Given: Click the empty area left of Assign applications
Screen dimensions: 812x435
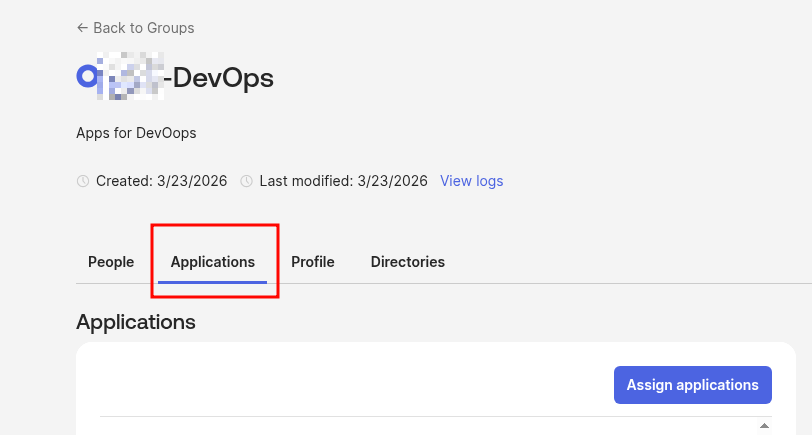Looking at the screenshot, I should coord(350,385).
